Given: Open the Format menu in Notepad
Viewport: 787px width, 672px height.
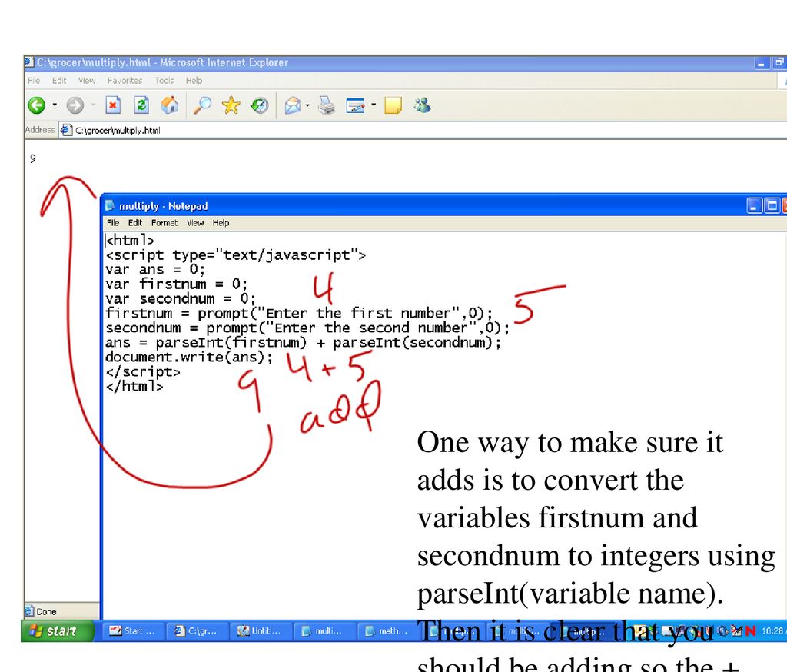Looking at the screenshot, I should tap(164, 222).
